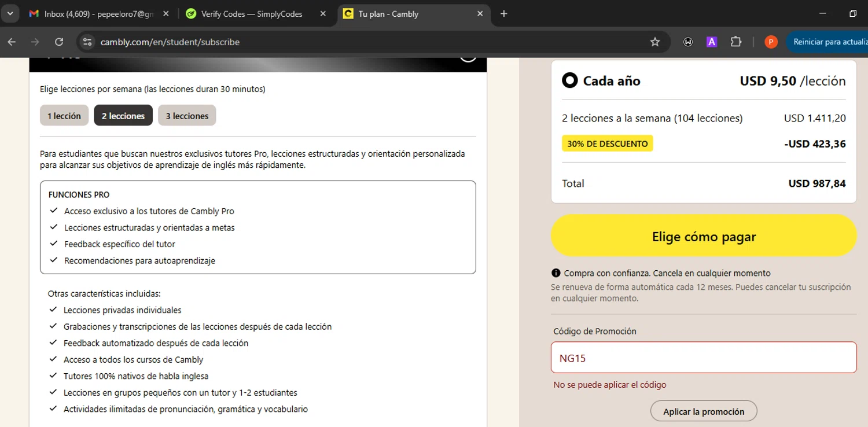Click FUNCIONES PRO heading
This screenshot has width=868, height=427.
coord(79,195)
